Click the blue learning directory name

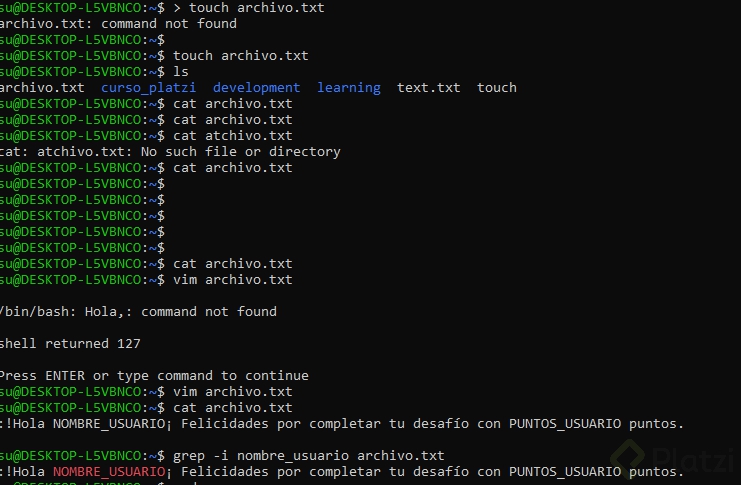coord(349,88)
